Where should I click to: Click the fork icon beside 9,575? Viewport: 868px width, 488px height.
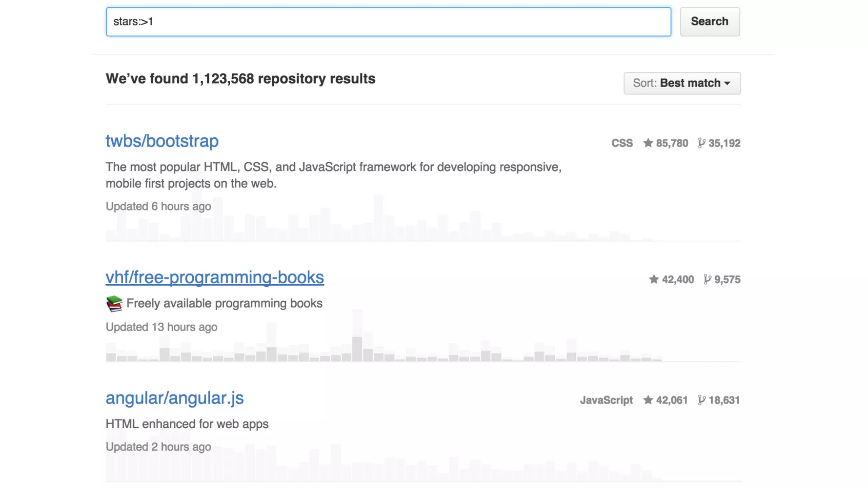pyautogui.click(x=707, y=280)
